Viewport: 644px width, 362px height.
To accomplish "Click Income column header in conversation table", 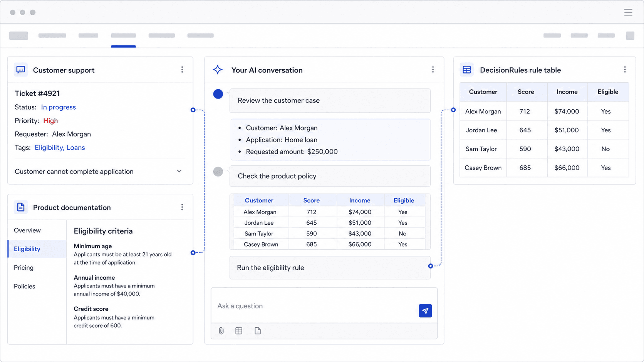I will click(360, 200).
